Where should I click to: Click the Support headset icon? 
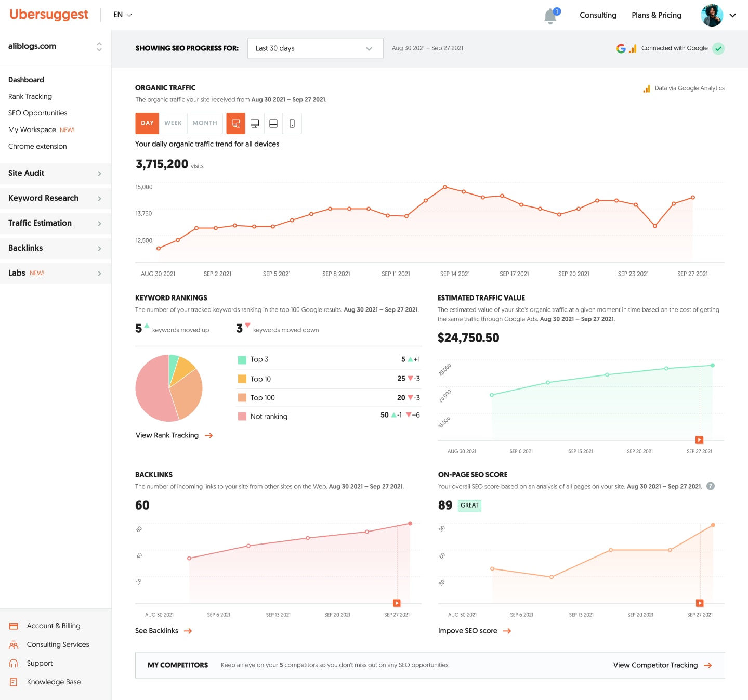click(x=14, y=664)
